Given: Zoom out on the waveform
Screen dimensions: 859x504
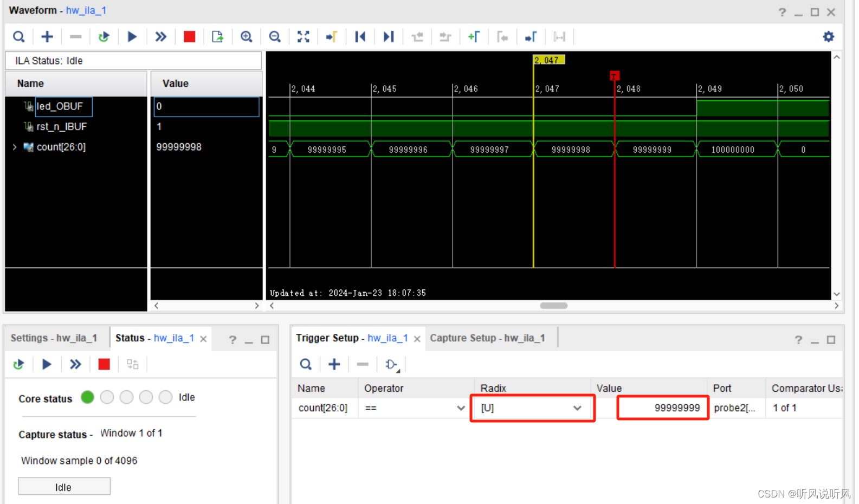Looking at the screenshot, I should (x=275, y=37).
